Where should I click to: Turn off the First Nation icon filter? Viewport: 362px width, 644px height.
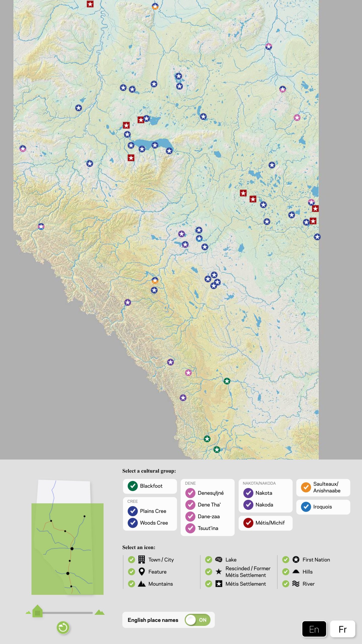click(x=286, y=559)
